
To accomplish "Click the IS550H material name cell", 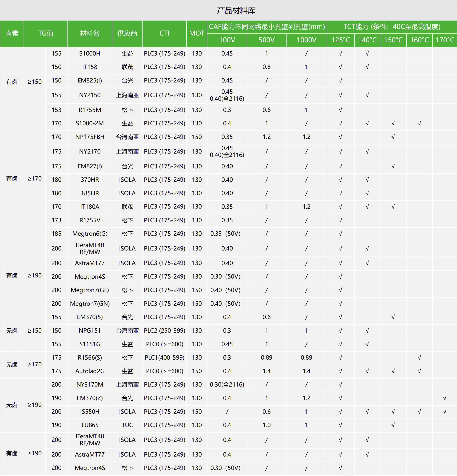I will click(90, 412).
